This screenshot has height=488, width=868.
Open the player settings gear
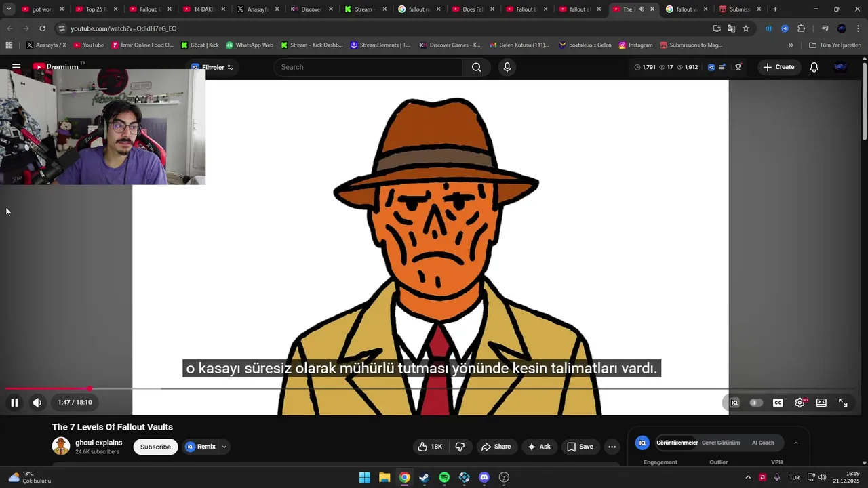point(800,403)
